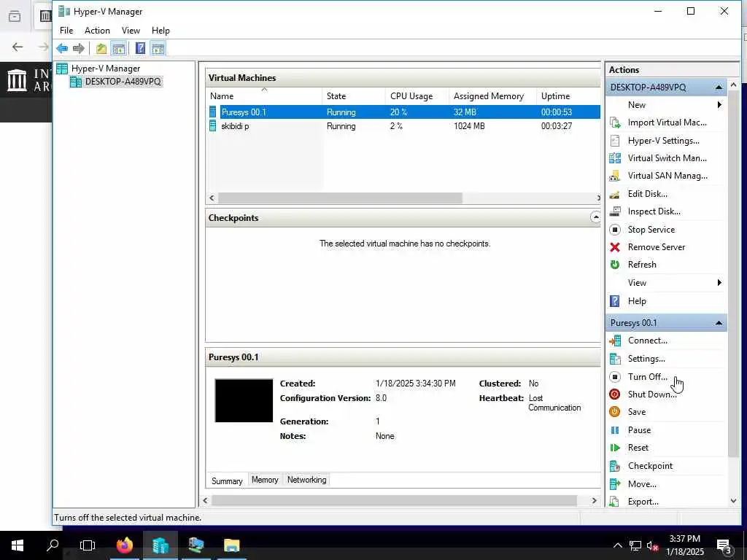Click the virtual machines list horizontal scrollbar
This screenshot has height=560, width=747.
point(340,198)
